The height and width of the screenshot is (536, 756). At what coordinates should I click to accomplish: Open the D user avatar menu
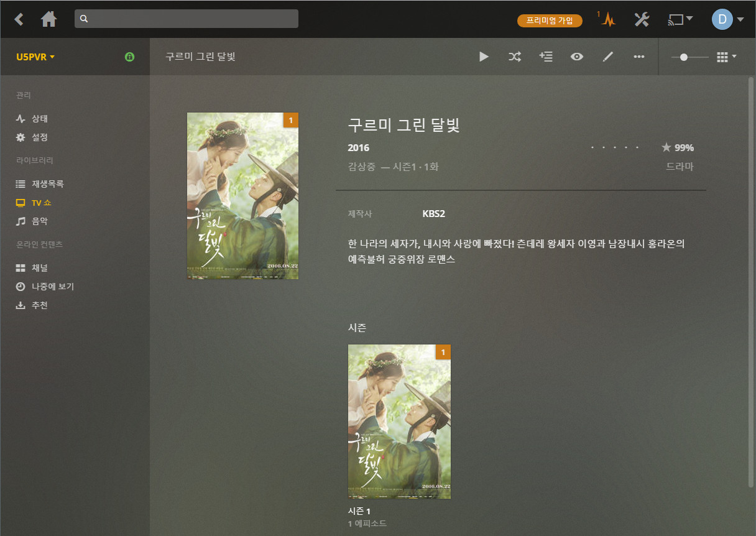pyautogui.click(x=727, y=19)
